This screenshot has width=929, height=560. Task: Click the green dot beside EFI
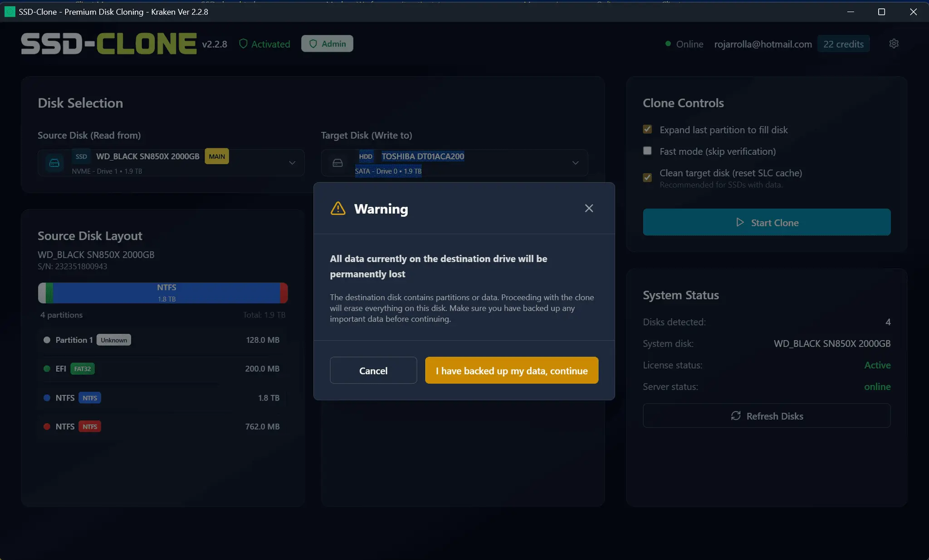47,369
